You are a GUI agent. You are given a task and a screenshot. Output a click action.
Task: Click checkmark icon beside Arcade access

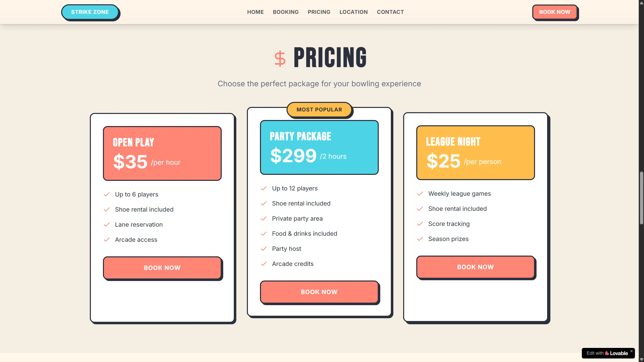pos(107,240)
